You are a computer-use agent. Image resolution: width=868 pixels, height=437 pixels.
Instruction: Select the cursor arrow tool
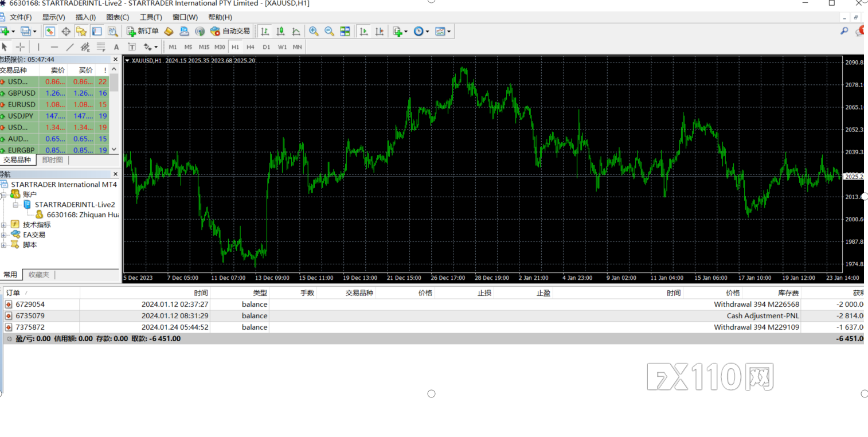[x=5, y=47]
